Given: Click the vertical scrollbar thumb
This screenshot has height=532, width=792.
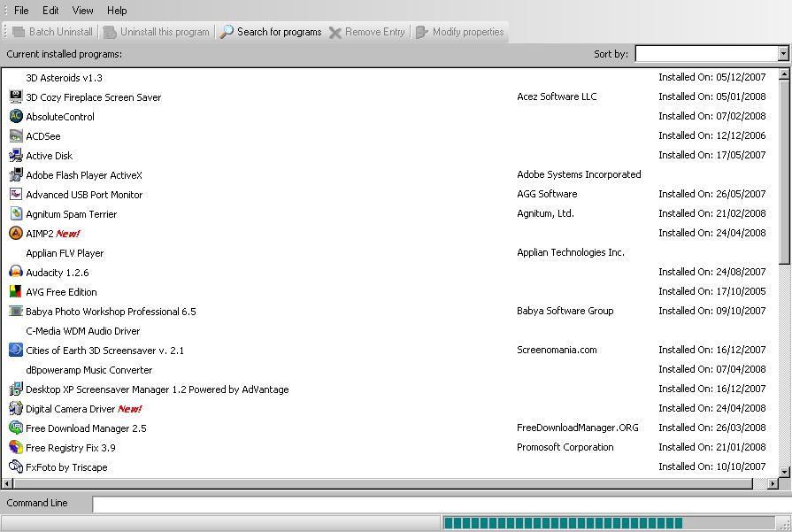Looking at the screenshot, I should tap(784, 172).
